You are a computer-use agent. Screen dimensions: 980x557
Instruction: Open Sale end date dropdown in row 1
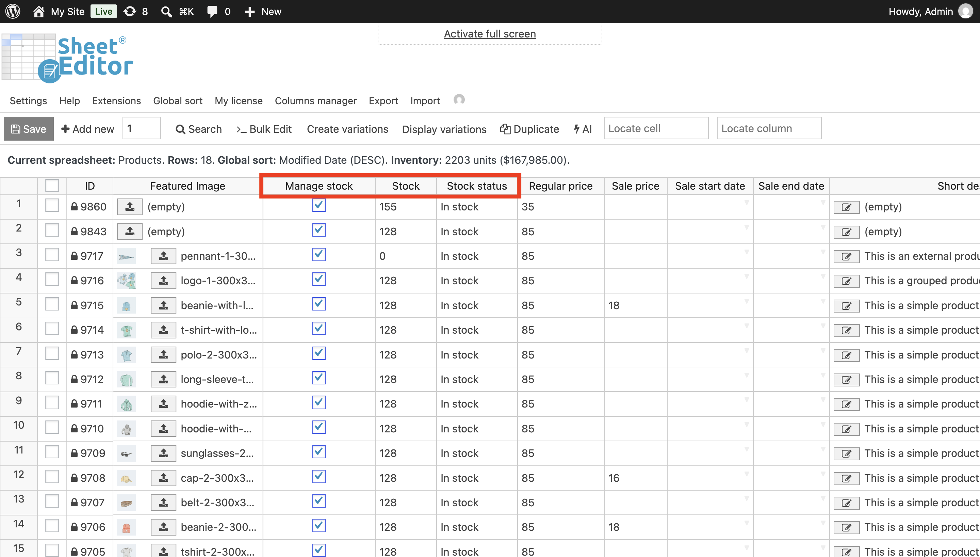[x=823, y=202]
